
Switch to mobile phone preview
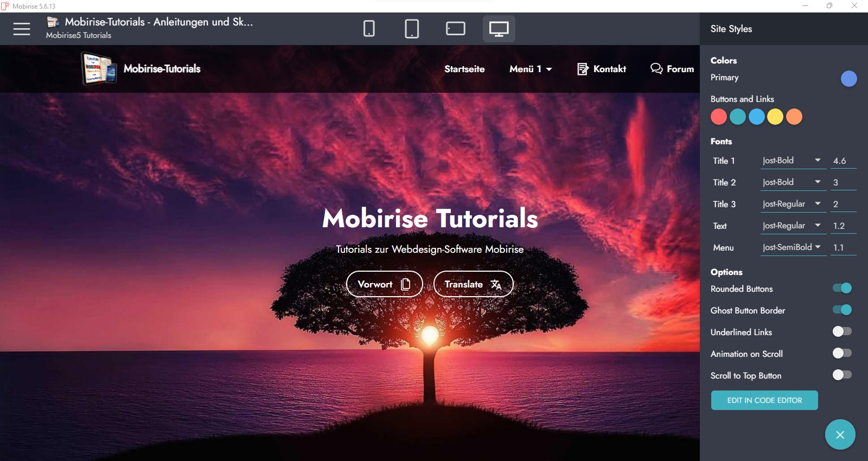click(369, 29)
